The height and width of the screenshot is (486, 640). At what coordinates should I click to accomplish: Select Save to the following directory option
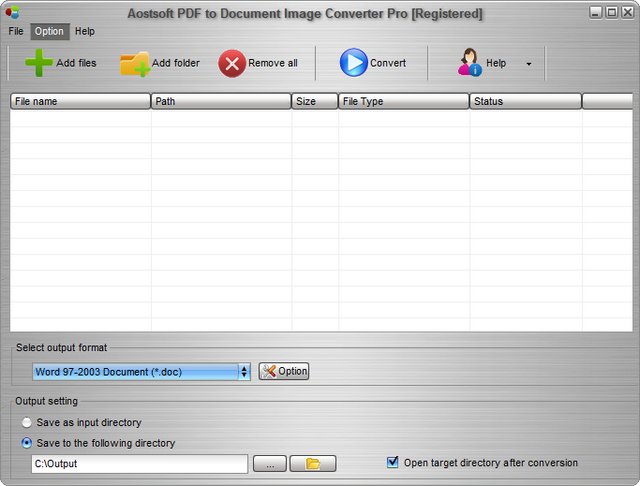tap(27, 443)
